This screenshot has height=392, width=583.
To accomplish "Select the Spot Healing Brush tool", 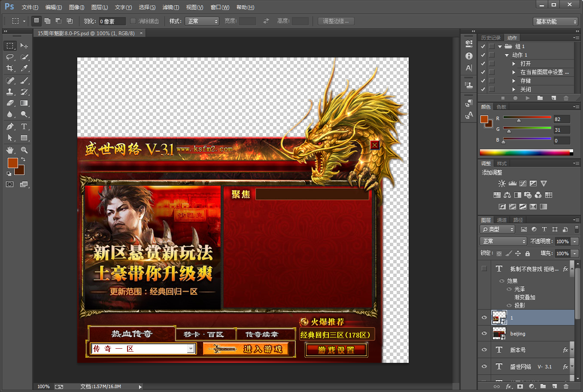I will tap(10, 80).
